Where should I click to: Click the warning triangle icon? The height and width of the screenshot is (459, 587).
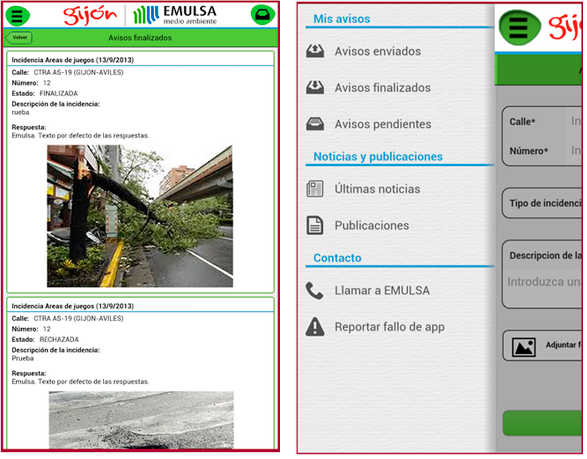(315, 326)
